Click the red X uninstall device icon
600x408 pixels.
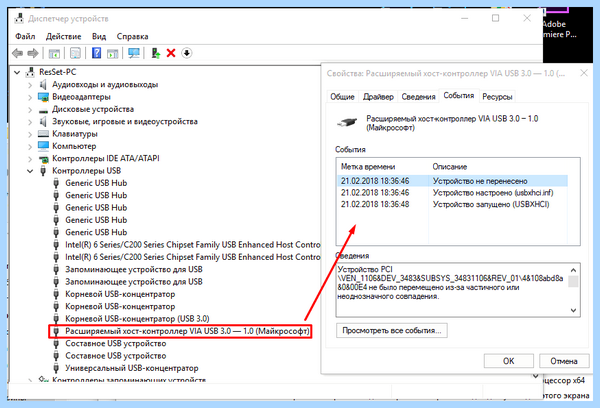coord(171,53)
